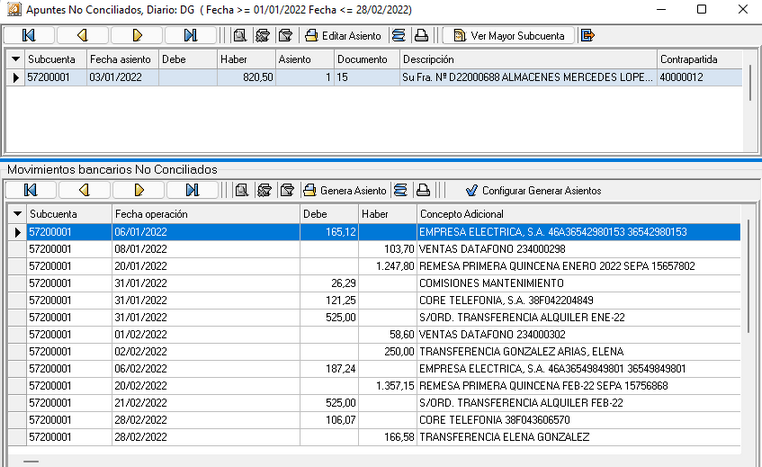Go to next bank movement record
The width and height of the screenshot is (762, 467).
click(139, 190)
